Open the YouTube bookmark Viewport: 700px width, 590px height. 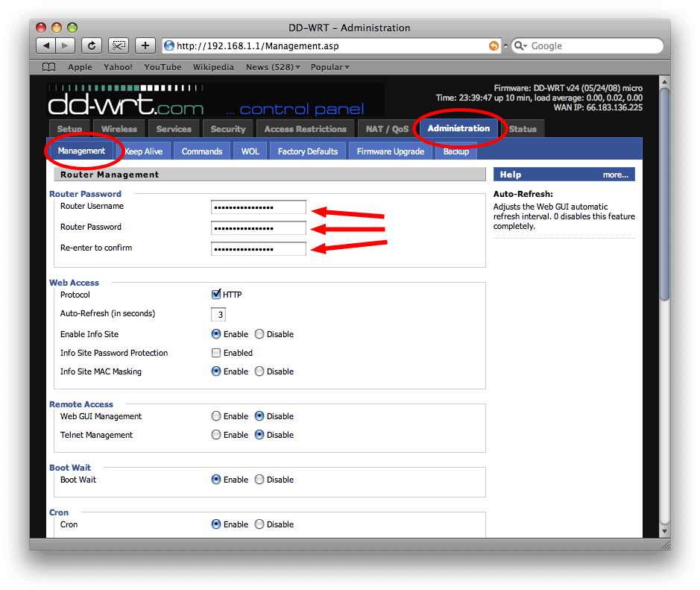(x=163, y=67)
